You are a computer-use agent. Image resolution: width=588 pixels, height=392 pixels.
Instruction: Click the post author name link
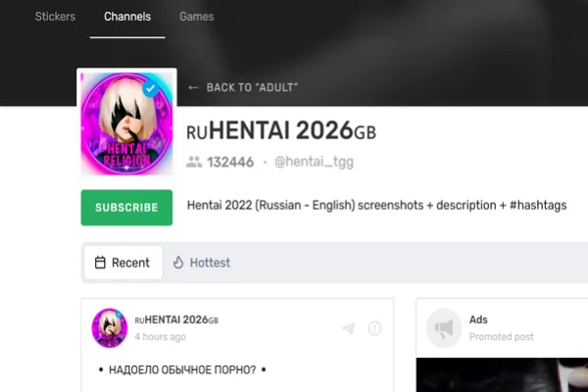pyautogui.click(x=176, y=320)
